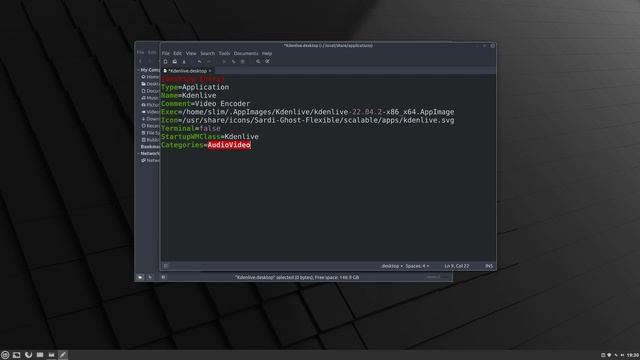This screenshot has height=360, width=640.
Task: Click the network icon in the system tray
Action: 616,356
